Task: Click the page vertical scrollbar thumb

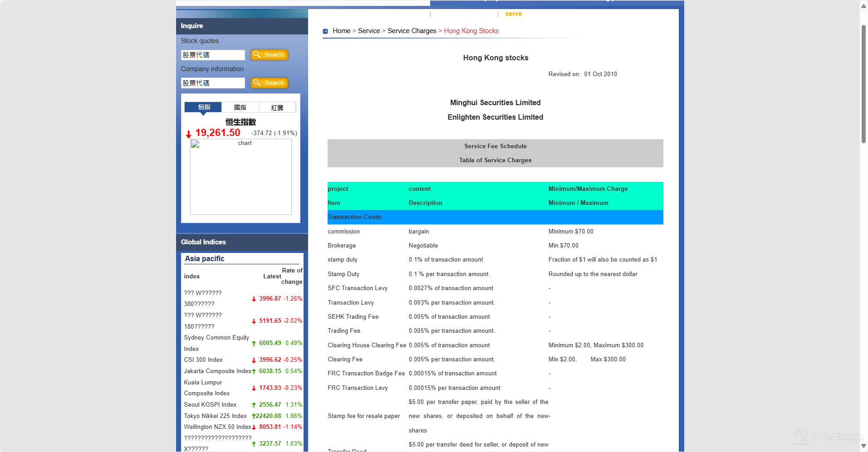Action: (863, 84)
